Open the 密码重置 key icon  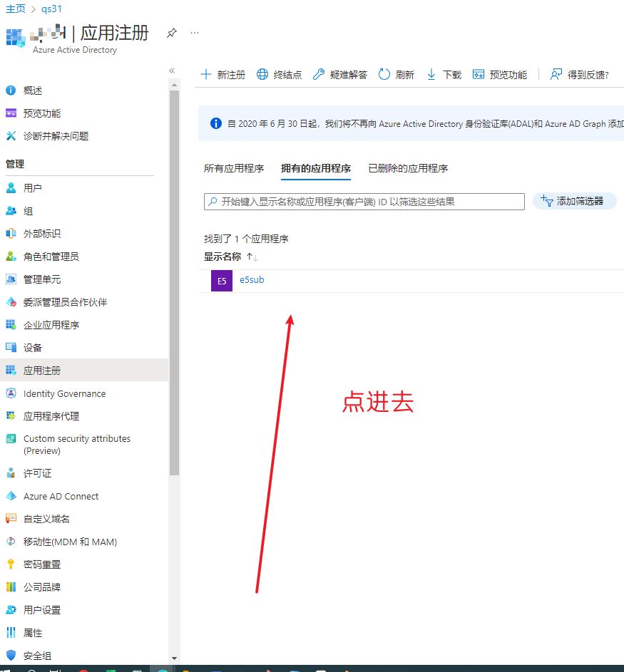coord(11,564)
